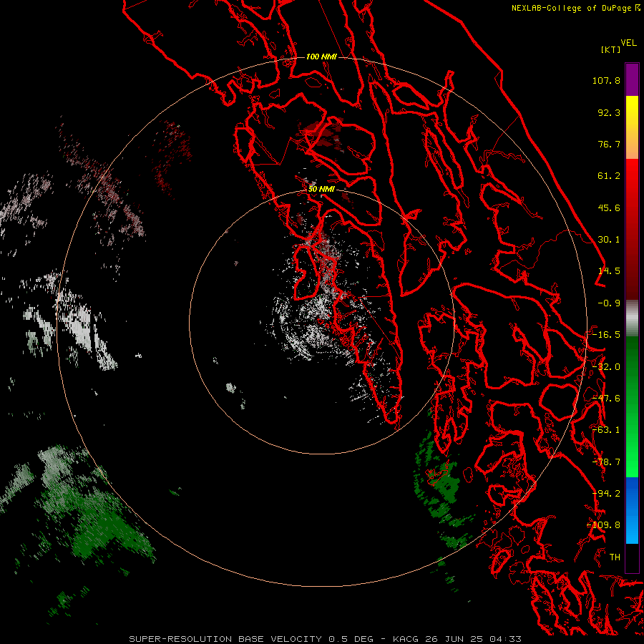This screenshot has width=644, height=644.
Task: Click the -47.6 velocity scale value
Action: coord(606,399)
